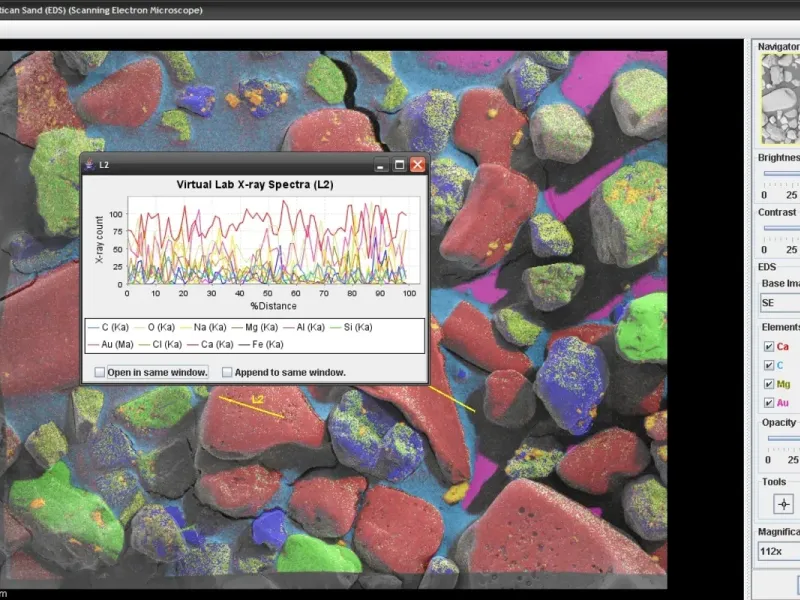
Task: Select the L2 line label on the sand image
Action: click(x=257, y=400)
